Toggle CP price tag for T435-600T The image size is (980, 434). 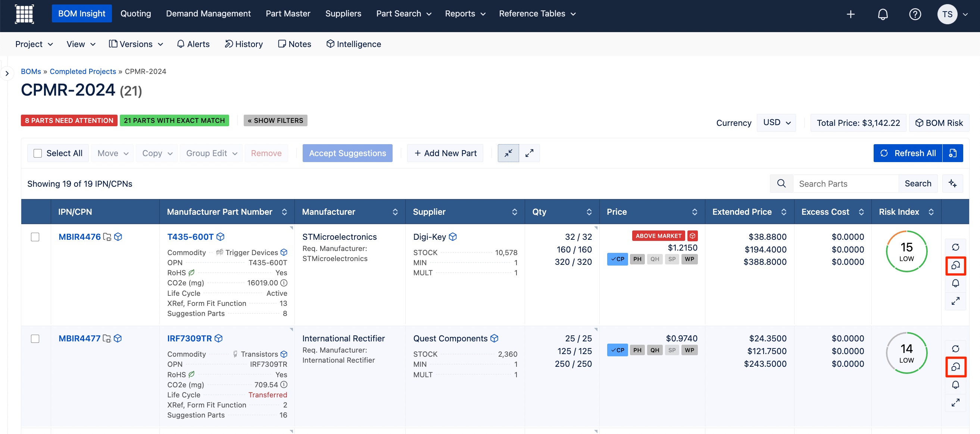pos(617,259)
